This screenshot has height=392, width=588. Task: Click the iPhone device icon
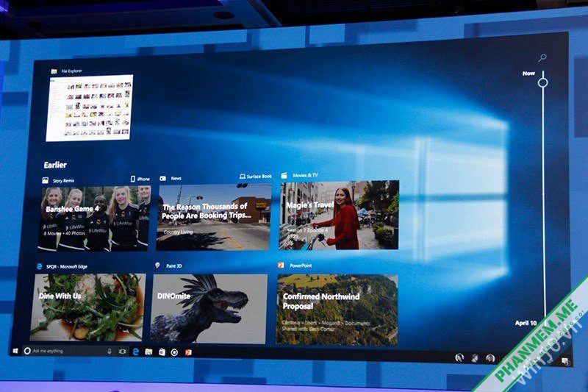pos(133,179)
